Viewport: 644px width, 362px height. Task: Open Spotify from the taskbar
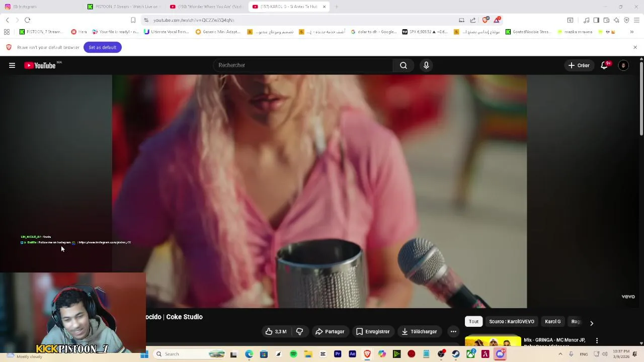[x=293, y=354]
